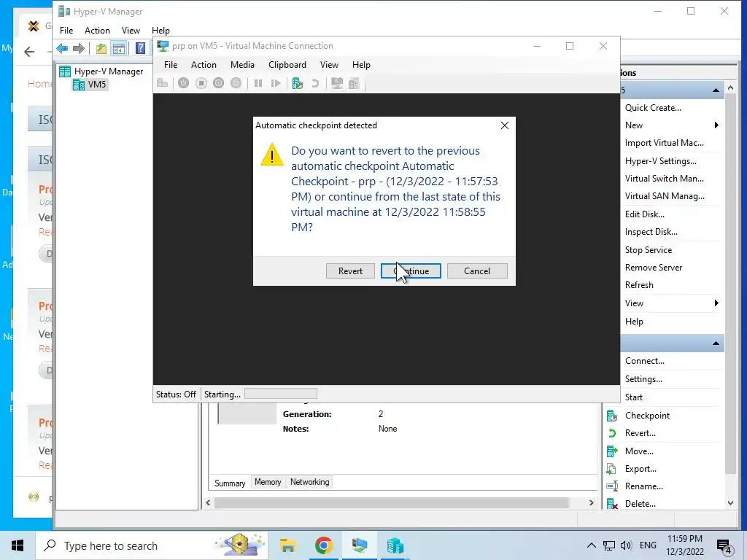
Task: Click Import Virtual Machine action
Action: [x=664, y=143]
